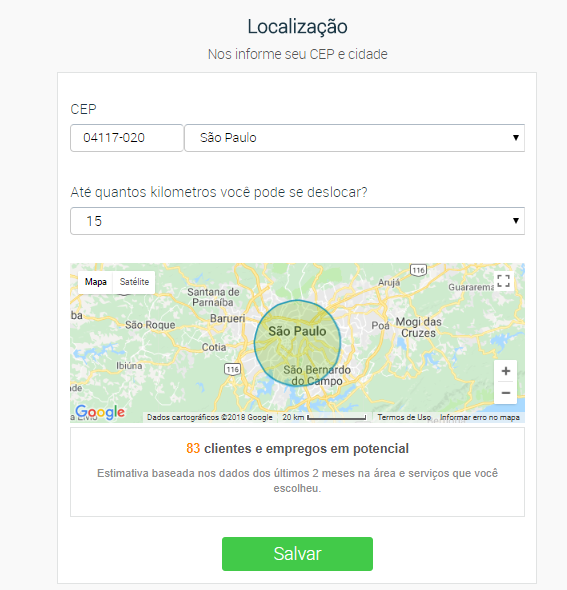Expand the 15 kilometers distance dropdown

[x=297, y=221]
